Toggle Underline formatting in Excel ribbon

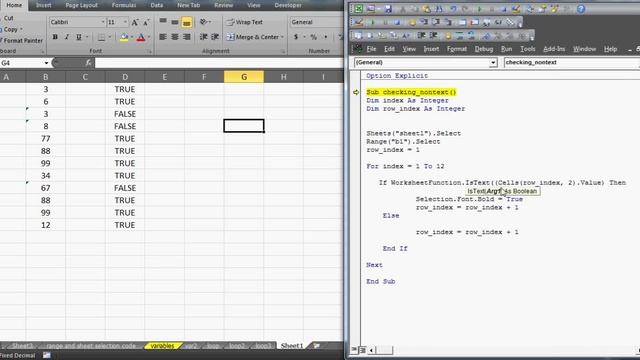coord(78,37)
